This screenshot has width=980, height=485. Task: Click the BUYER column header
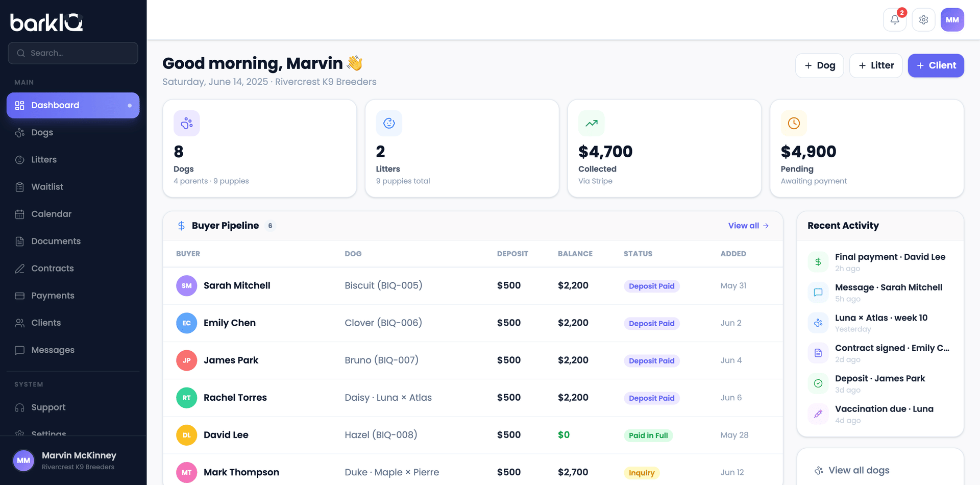click(x=188, y=254)
